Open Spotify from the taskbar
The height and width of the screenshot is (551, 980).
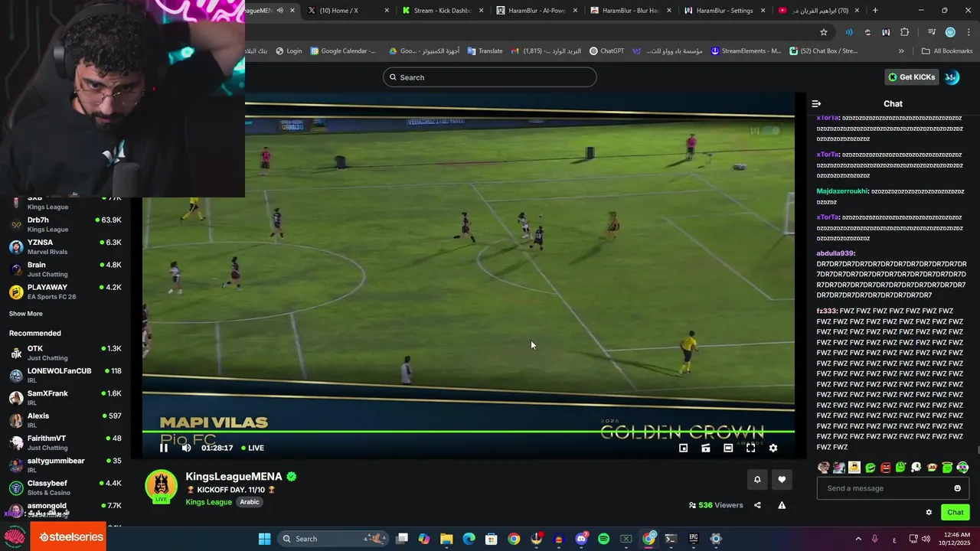coord(603,539)
